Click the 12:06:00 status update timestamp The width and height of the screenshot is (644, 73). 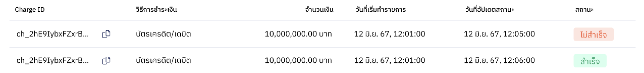tap(499, 61)
